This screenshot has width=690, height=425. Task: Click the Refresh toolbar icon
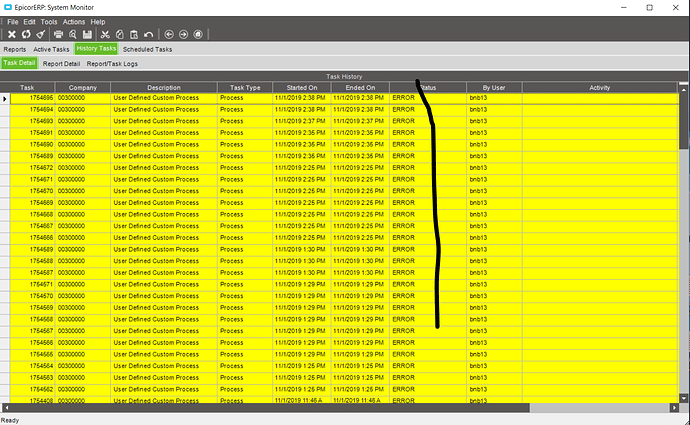[26, 34]
